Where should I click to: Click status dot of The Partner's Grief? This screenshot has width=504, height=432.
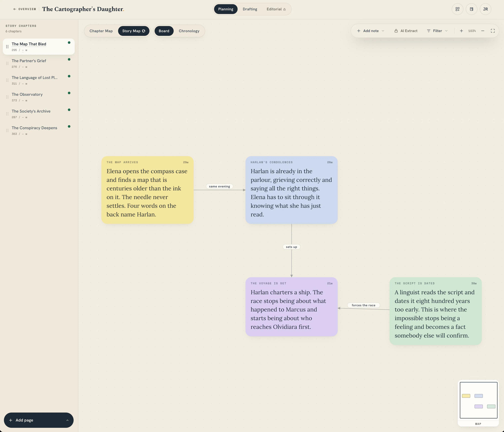tap(69, 59)
